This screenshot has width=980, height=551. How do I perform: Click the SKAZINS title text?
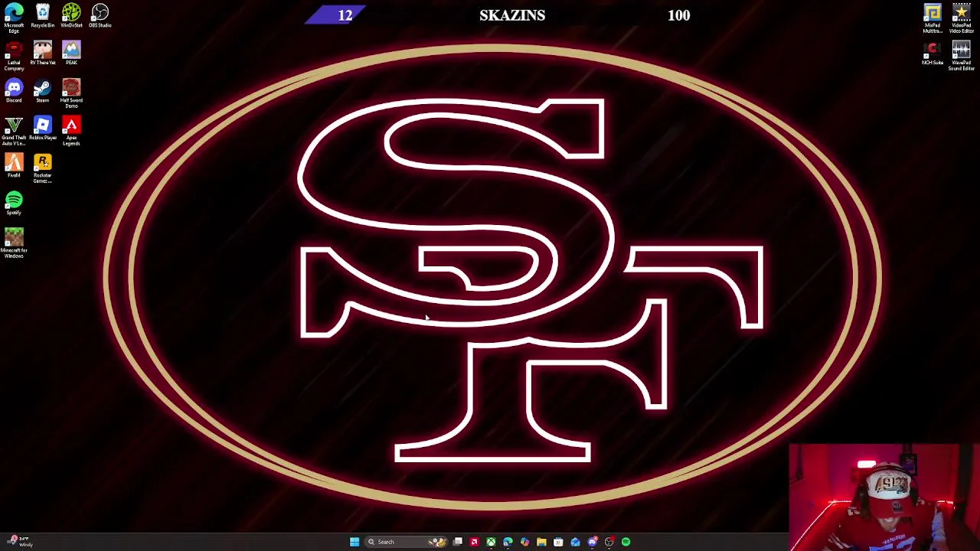point(512,15)
